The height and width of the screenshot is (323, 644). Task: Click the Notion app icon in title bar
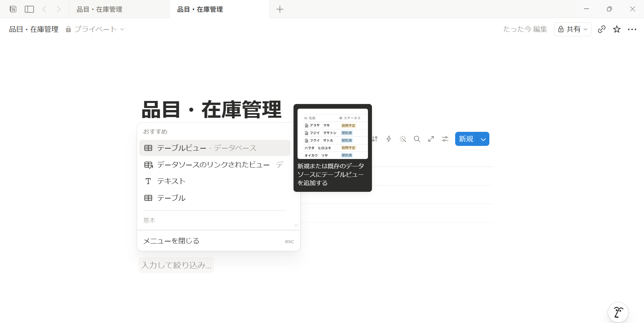click(x=13, y=9)
